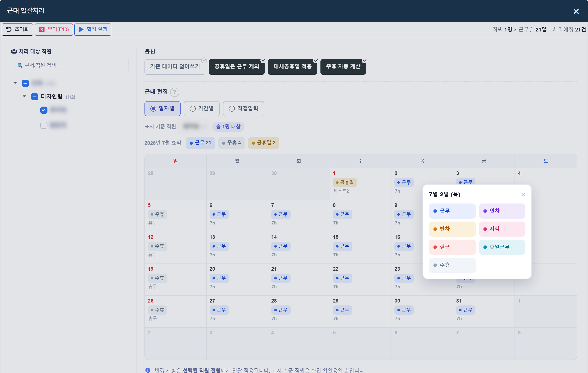The width and height of the screenshot is (588, 373).
Task: Click the 근무 tag on July 14
Action: (281, 246)
